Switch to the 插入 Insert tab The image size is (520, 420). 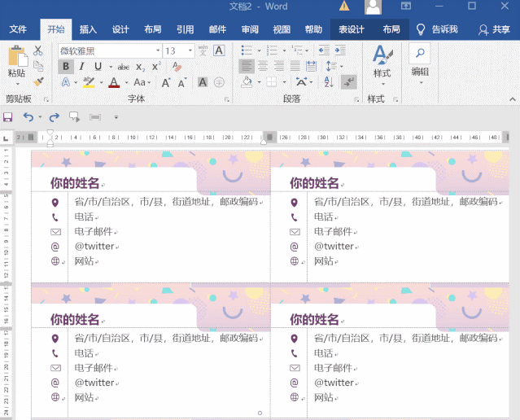pos(88,29)
